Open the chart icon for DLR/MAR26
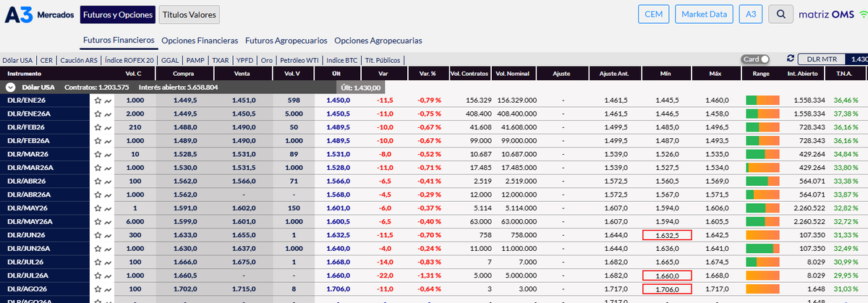Viewport: 868px width, 303px height. pyautogui.click(x=108, y=155)
